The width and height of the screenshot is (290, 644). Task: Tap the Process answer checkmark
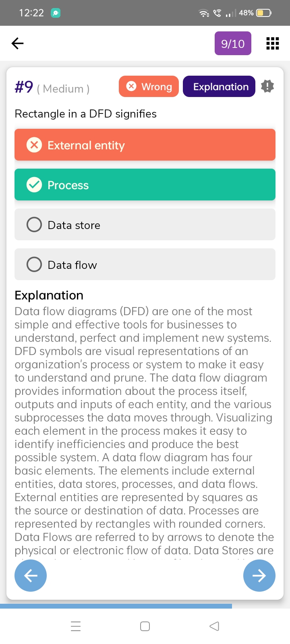[34, 185]
